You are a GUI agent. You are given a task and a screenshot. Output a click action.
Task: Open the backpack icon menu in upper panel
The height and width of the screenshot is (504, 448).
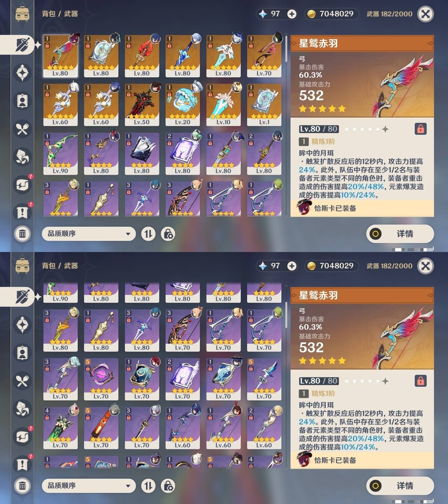tap(22, 14)
